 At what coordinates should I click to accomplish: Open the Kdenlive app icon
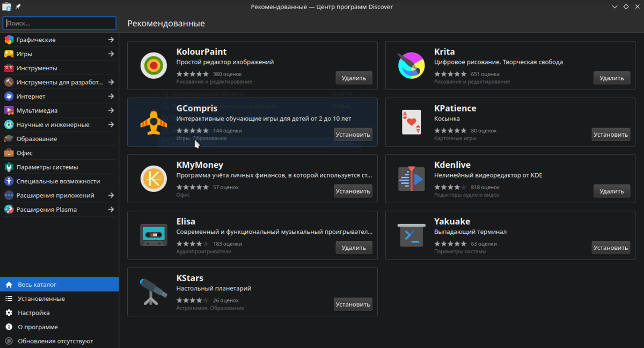pos(411,179)
